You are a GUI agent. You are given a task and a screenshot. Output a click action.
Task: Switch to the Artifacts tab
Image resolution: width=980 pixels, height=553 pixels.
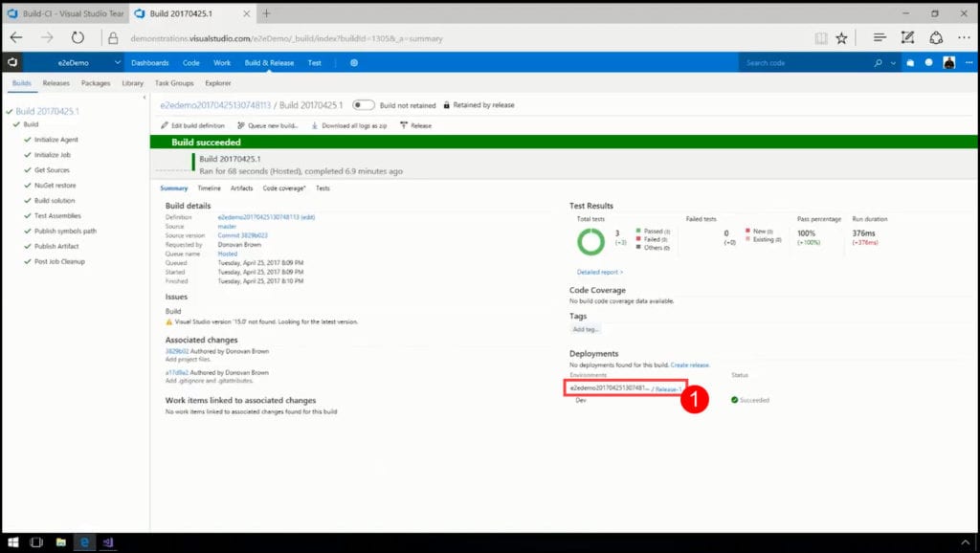pos(242,188)
